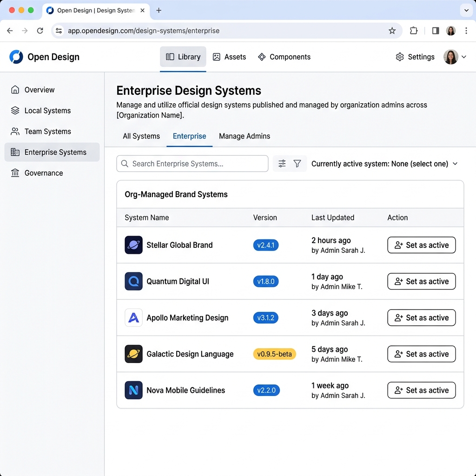Click the v1.8.0 version badge
Viewport: 476px width, 476px height.
265,281
